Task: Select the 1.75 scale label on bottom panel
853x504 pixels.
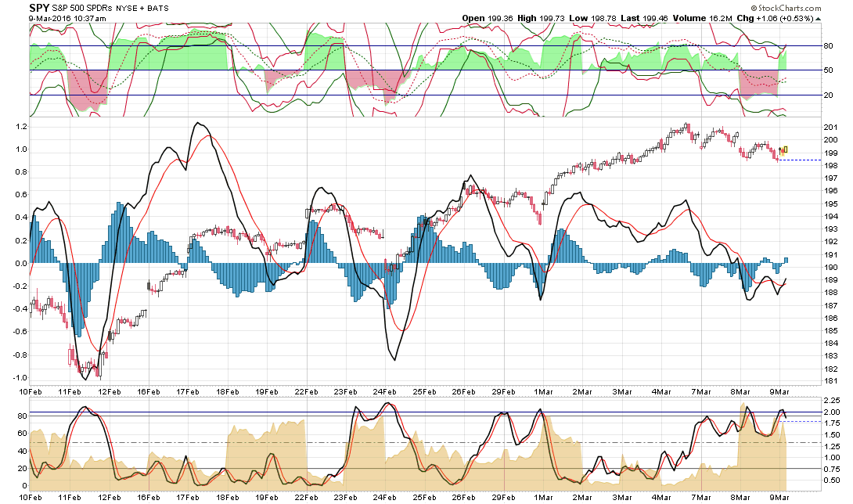Action: coord(832,423)
